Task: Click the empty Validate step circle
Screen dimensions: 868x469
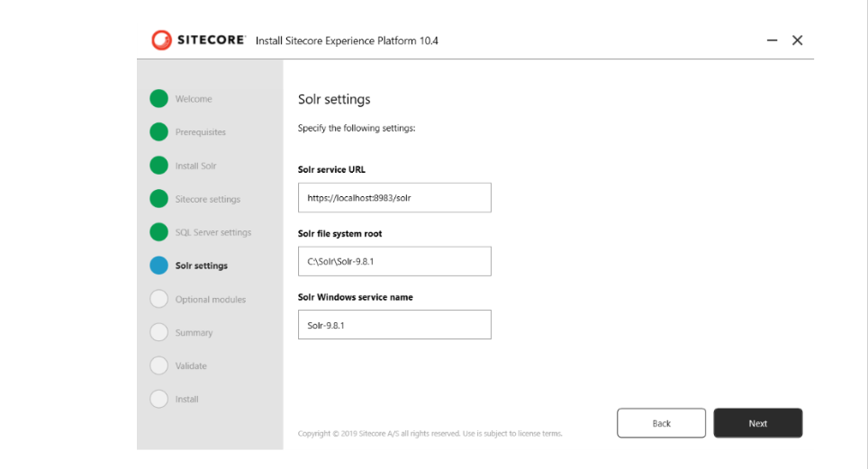Action: pyautogui.click(x=158, y=365)
